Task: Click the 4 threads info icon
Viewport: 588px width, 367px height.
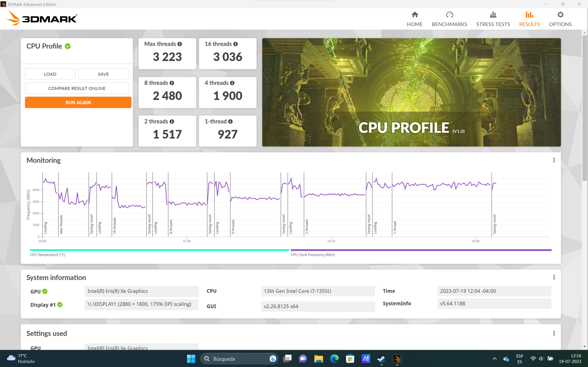Action: pyautogui.click(x=232, y=83)
